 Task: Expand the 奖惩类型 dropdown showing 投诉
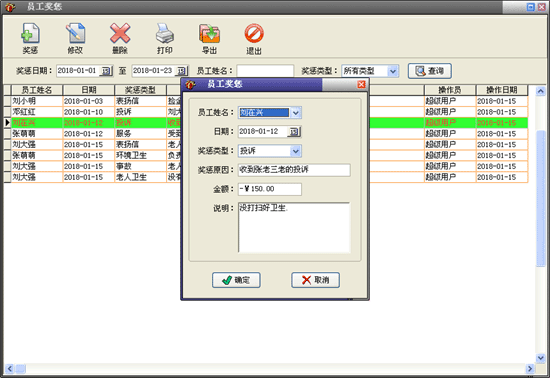296,151
